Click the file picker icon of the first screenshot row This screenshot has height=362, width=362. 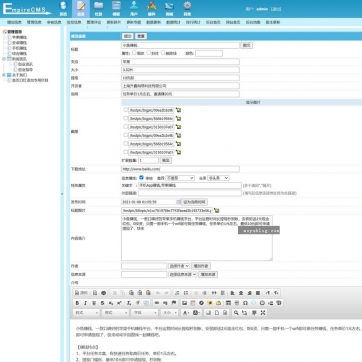pyautogui.click(x=178, y=110)
